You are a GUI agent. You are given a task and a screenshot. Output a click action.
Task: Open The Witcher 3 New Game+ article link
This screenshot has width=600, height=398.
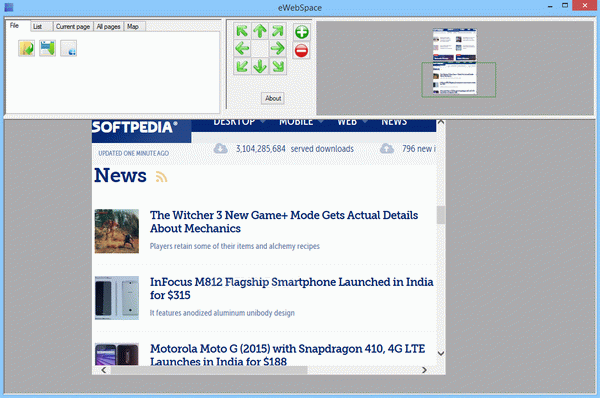pos(284,222)
